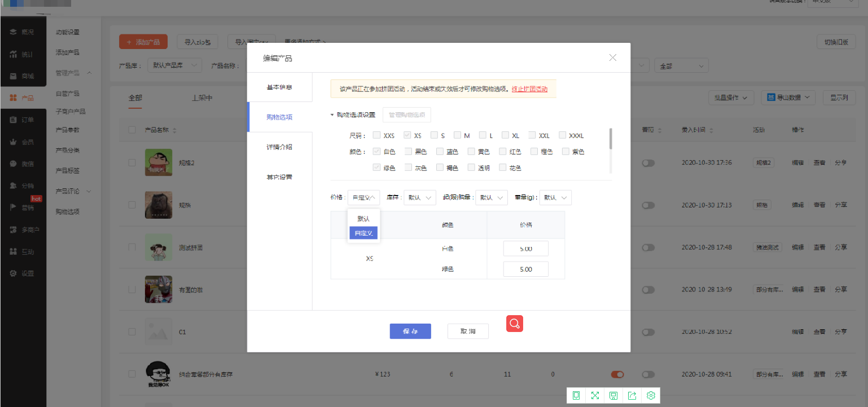The image size is (868, 407).
Task: Choose 默认 in the price dropdown list
Action: tap(363, 219)
